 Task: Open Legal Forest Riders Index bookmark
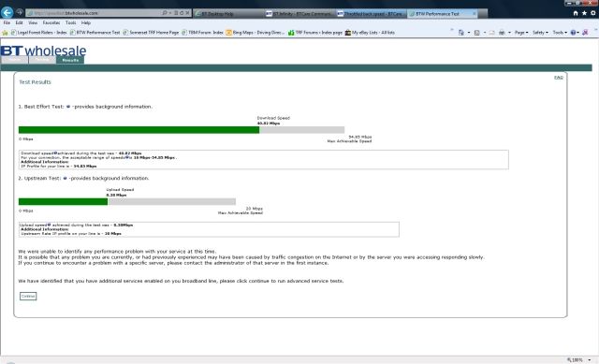coord(39,33)
